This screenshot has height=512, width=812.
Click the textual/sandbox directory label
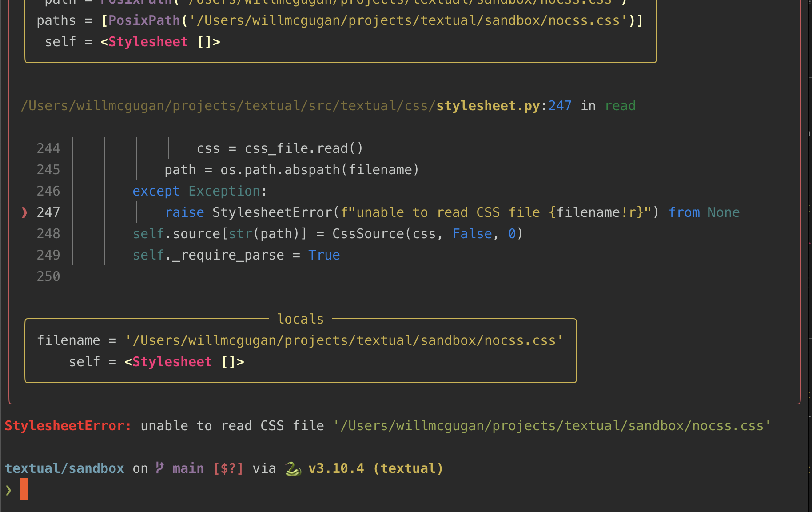pos(64,468)
